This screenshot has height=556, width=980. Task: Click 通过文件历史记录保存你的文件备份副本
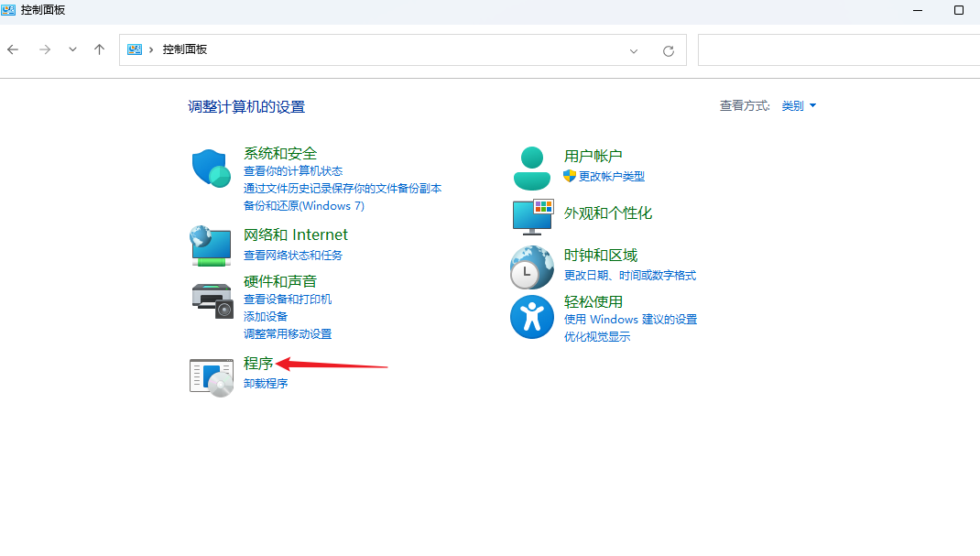tap(343, 189)
